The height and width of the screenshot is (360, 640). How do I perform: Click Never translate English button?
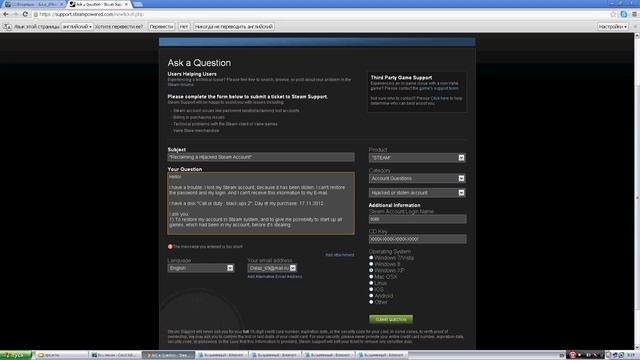233,27
